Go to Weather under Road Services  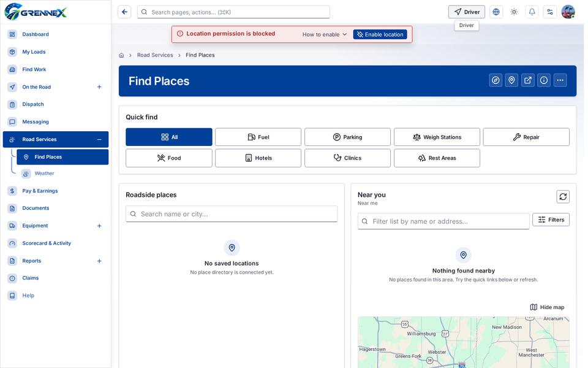coord(62,174)
